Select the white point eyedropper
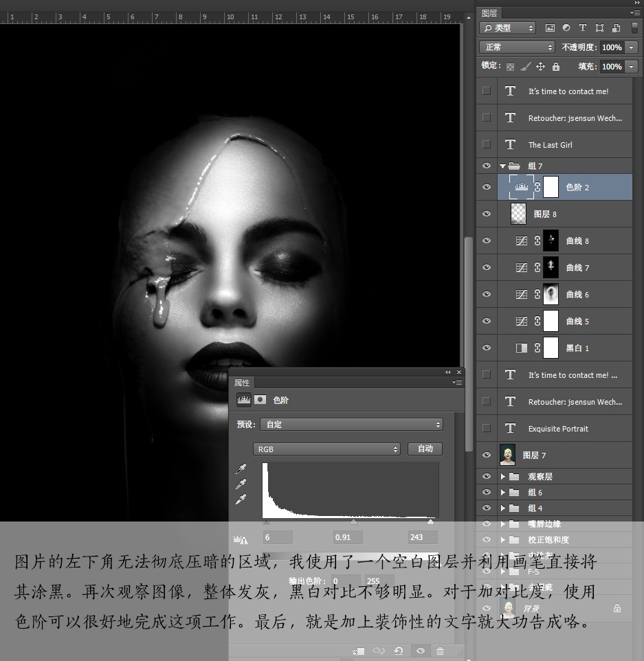The image size is (644, 661). tap(241, 500)
